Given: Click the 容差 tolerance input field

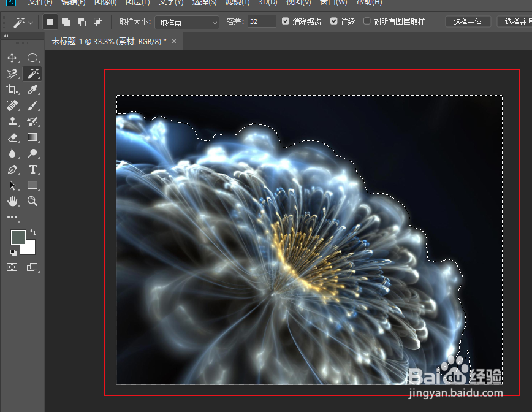Looking at the screenshot, I should [x=262, y=21].
